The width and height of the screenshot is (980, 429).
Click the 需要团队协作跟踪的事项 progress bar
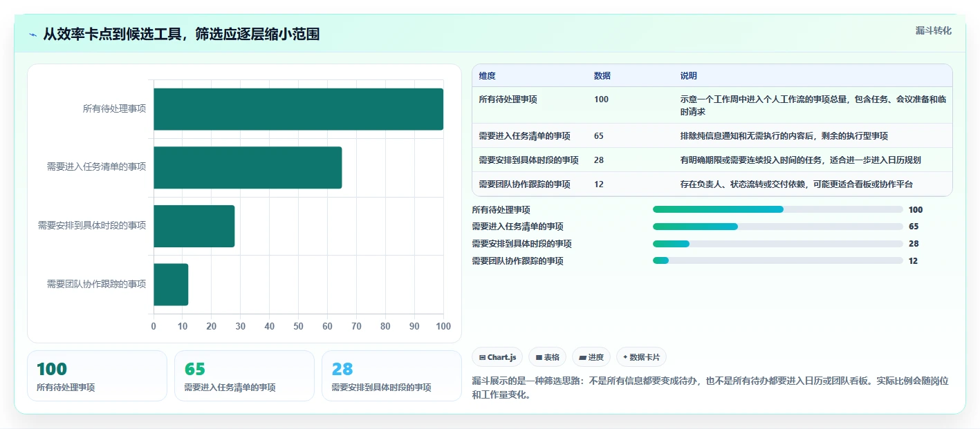[x=777, y=260]
